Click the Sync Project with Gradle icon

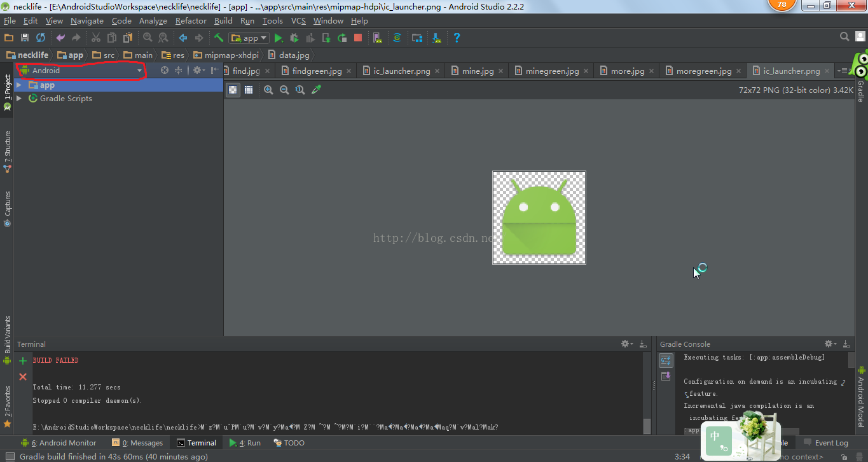click(397, 38)
